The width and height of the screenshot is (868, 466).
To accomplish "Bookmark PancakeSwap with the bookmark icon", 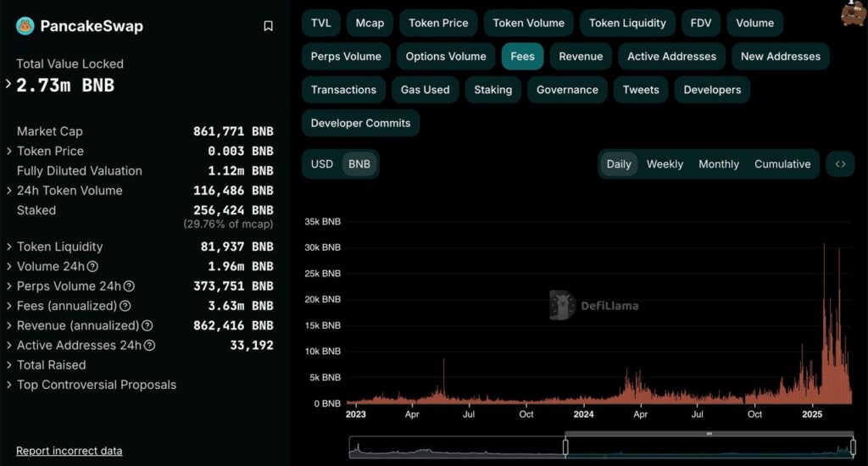I will click(x=268, y=26).
